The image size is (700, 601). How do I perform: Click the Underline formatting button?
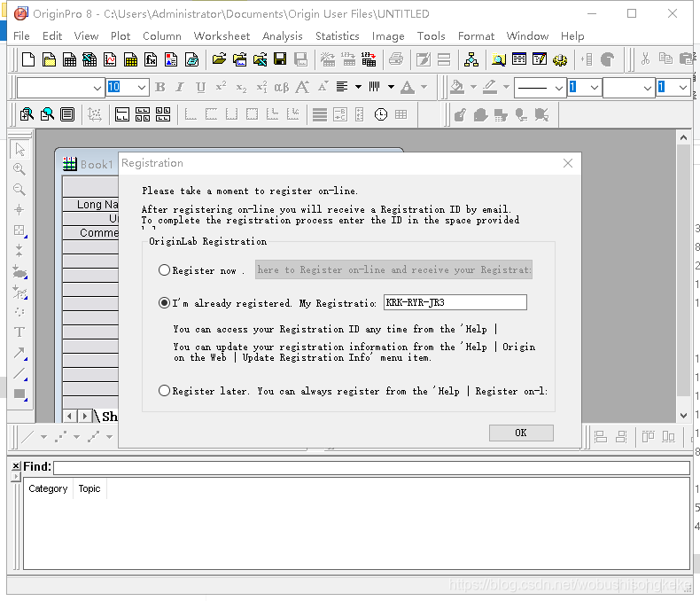point(200,87)
